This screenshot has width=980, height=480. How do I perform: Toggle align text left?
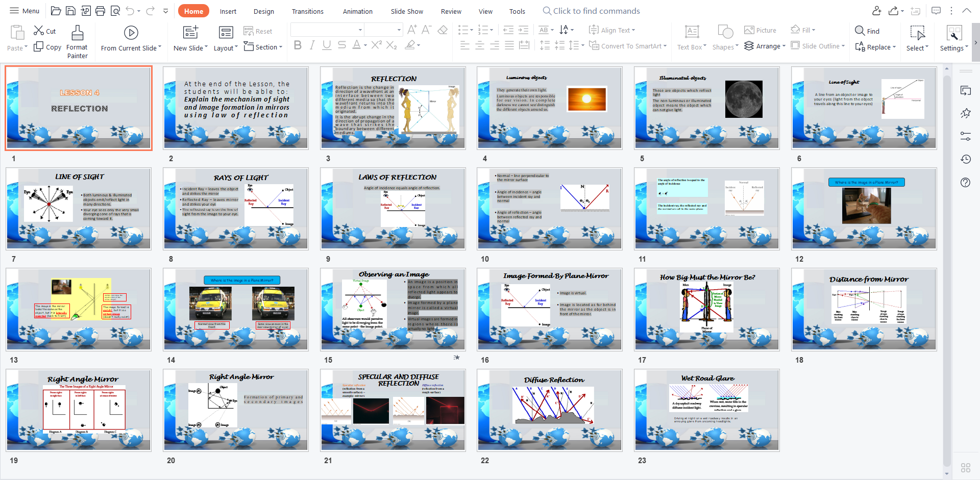pos(465,45)
